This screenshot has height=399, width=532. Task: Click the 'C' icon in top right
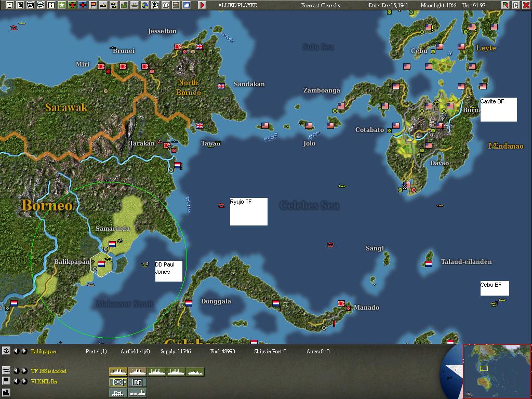click(x=516, y=5)
